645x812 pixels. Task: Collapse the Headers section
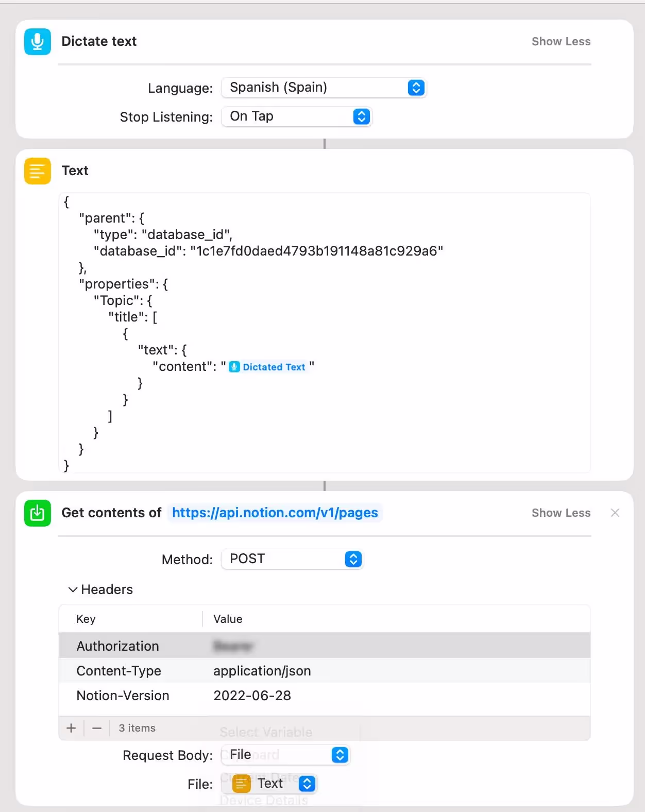pos(73,589)
